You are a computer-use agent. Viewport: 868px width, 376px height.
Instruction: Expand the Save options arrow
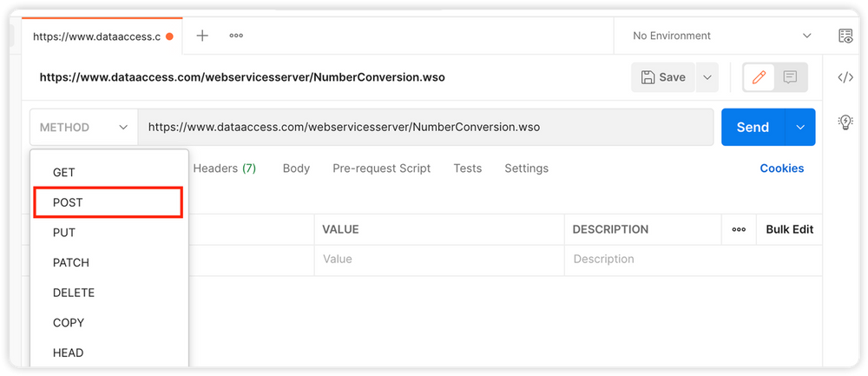pyautogui.click(x=707, y=77)
